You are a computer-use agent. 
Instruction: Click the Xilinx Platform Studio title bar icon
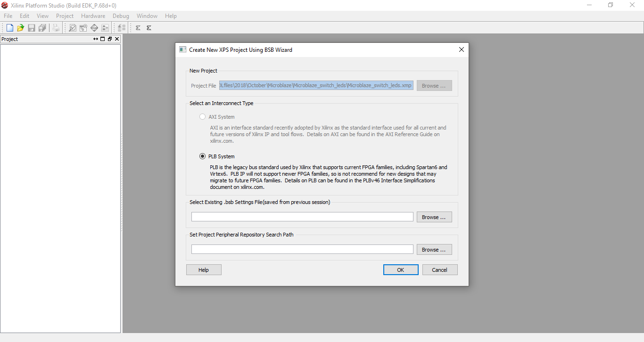coord(5,5)
